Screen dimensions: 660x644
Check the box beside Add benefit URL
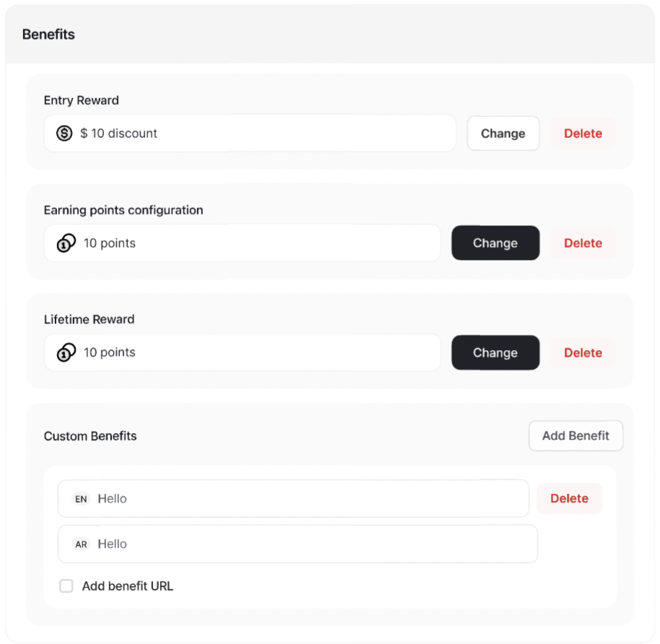click(x=66, y=586)
